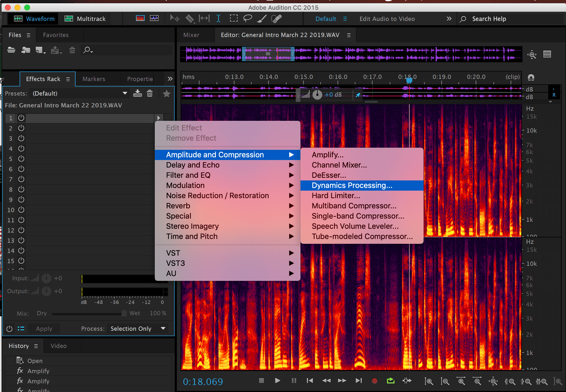Toggle power state of effect slot 7
This screenshot has height=392, width=566.
pos(21,179)
